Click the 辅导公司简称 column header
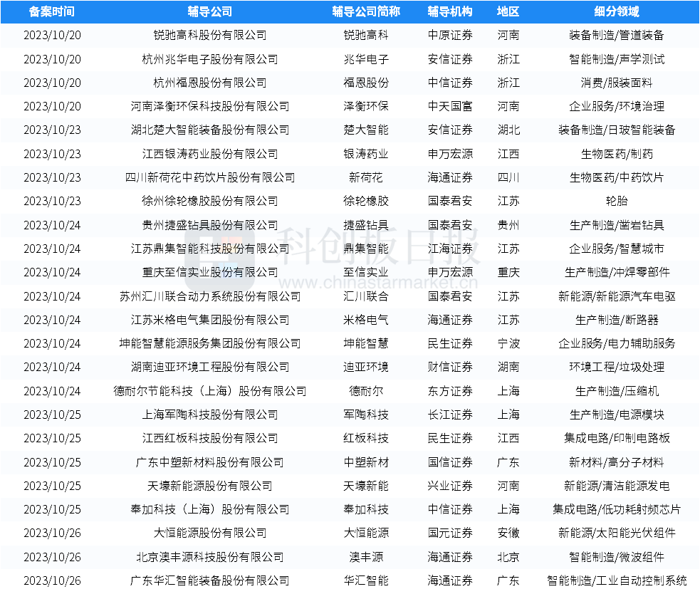 click(366, 11)
